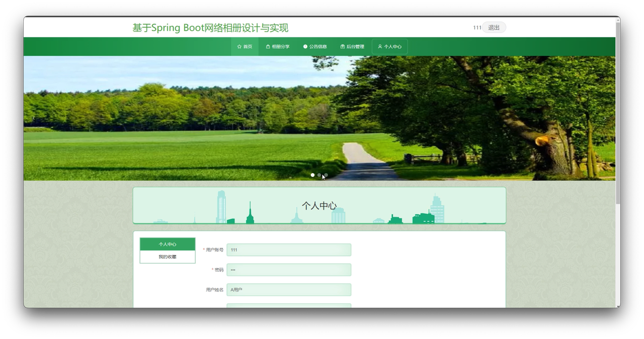This screenshot has height=339, width=644.
Task: Click the right carousel arrow
Action: click(604, 117)
